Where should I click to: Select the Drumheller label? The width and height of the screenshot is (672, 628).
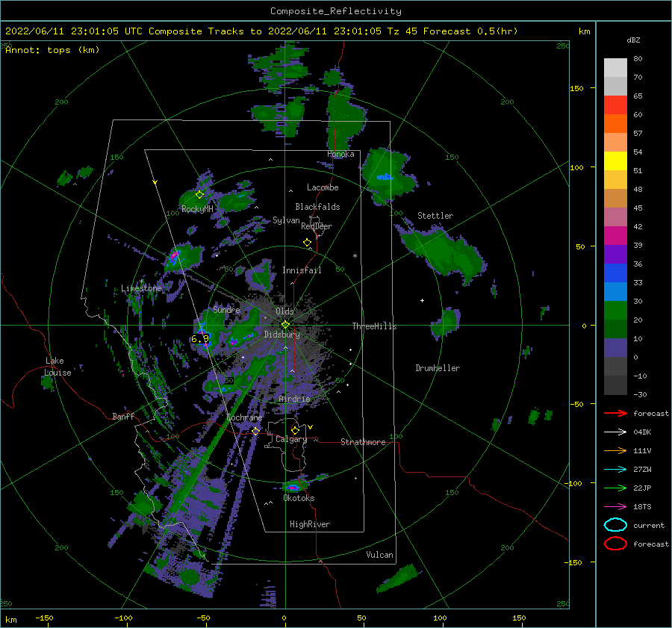point(438,368)
